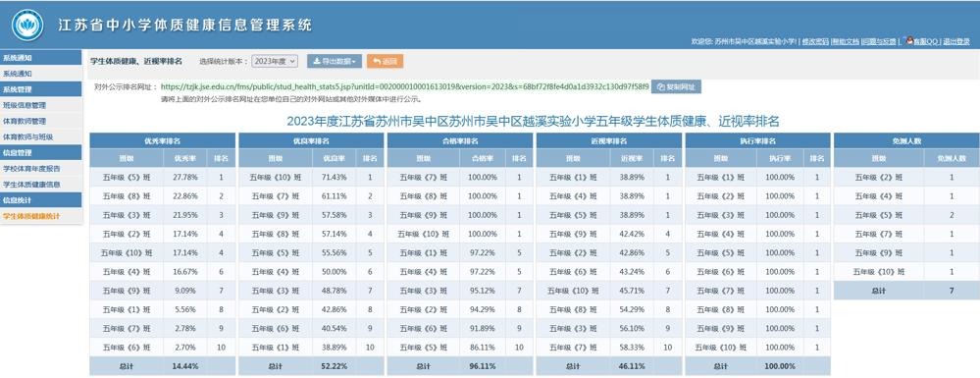Viewport: 980px width, 378px height.
Task: Click the 61.11% cell in 优良率 table
Action: pyautogui.click(x=334, y=196)
